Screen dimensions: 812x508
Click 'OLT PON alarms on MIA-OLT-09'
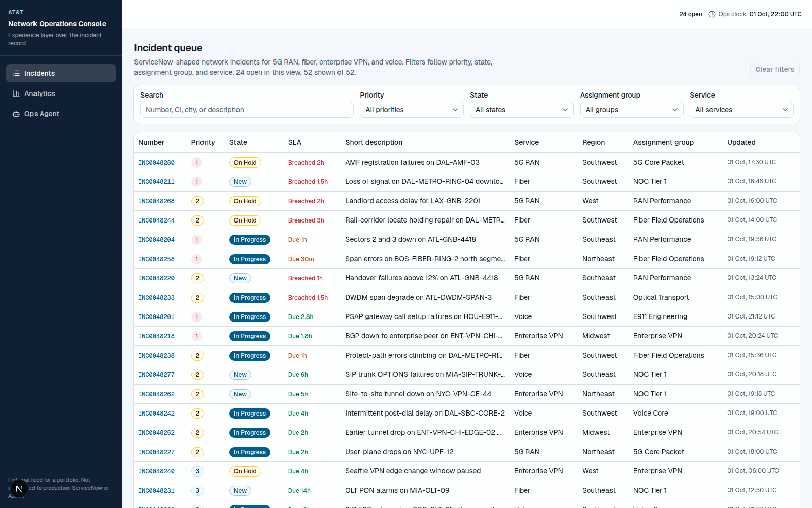397,490
